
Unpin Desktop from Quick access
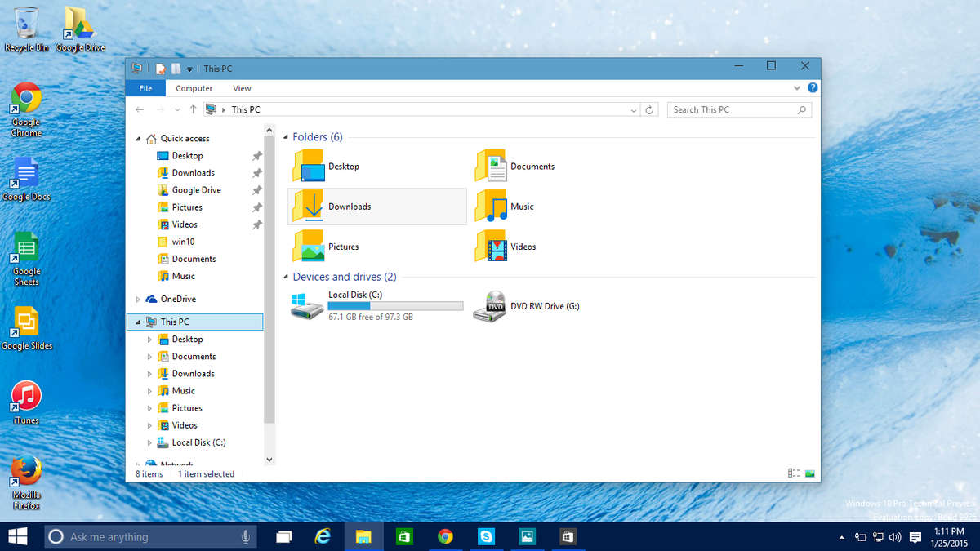point(256,155)
